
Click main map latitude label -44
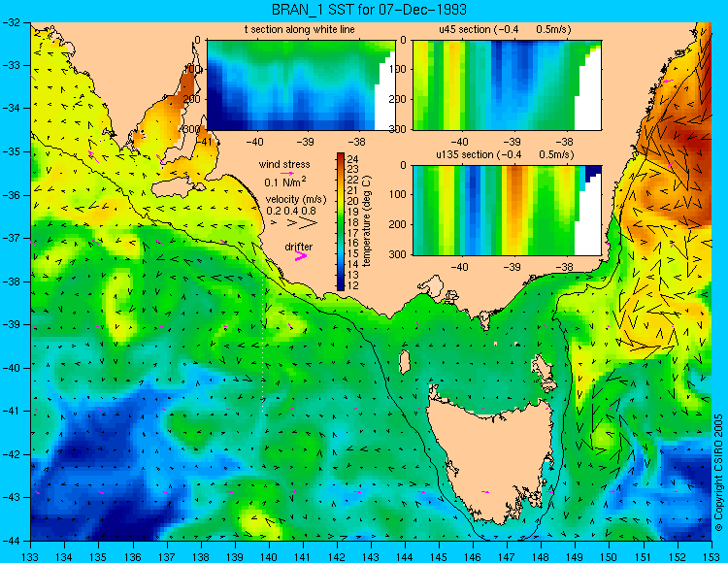click(11, 541)
